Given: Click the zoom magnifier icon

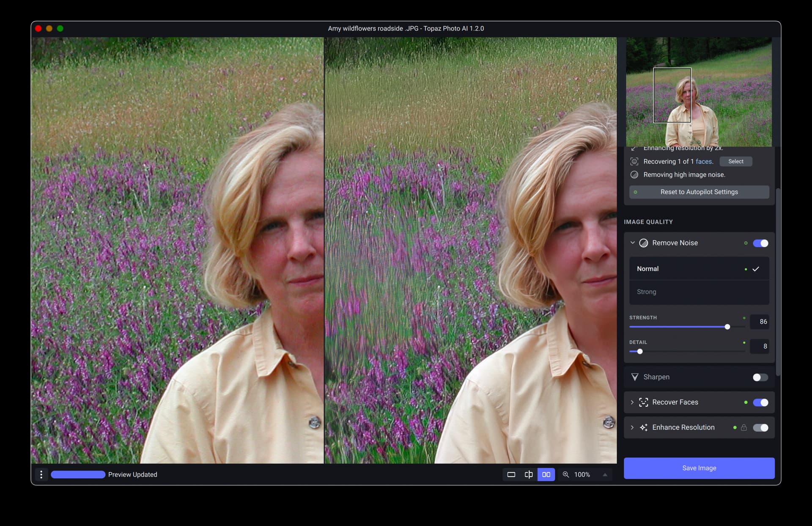Looking at the screenshot, I should (x=566, y=474).
